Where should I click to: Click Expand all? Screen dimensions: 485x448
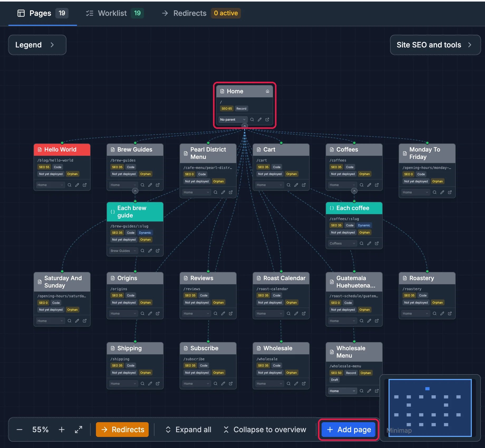click(x=188, y=430)
